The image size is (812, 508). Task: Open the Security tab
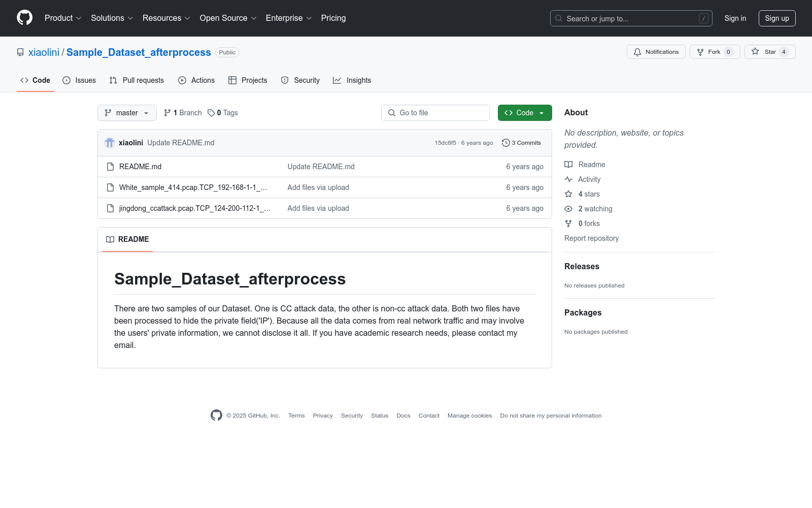click(x=300, y=80)
